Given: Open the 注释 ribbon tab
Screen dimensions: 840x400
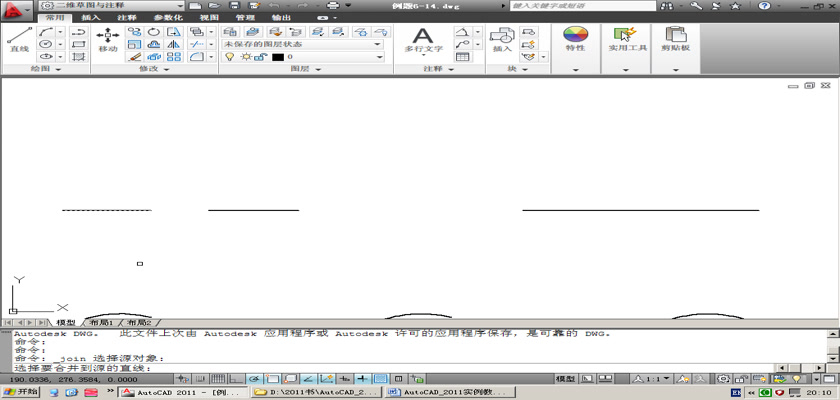Looking at the screenshot, I should coord(127,18).
